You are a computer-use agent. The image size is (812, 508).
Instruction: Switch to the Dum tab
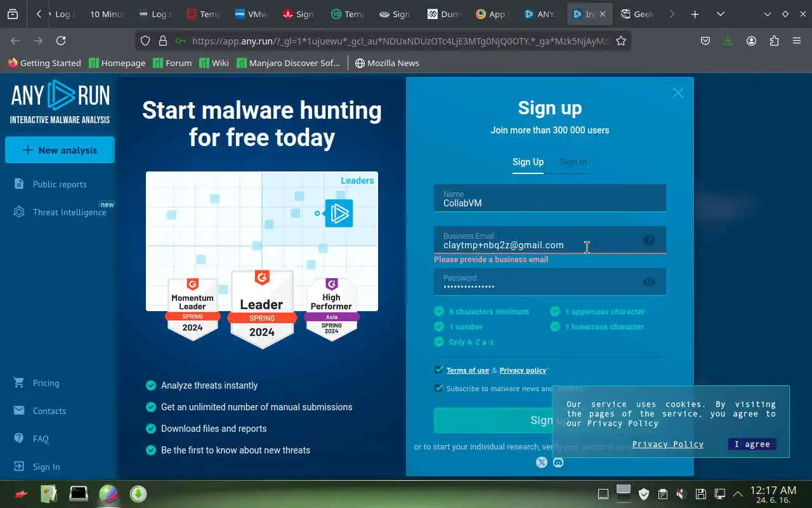click(x=444, y=14)
